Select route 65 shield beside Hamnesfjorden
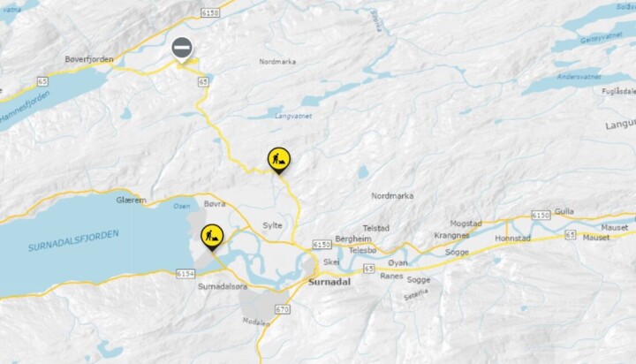The width and height of the screenshot is (636, 364). click(x=42, y=81)
